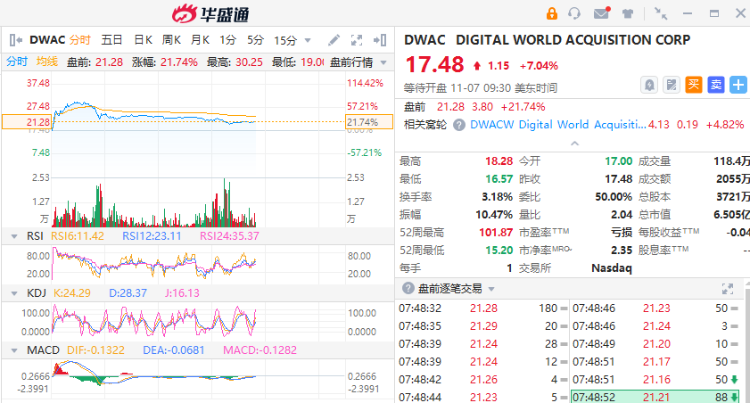
Task: Switch chart to 五日 tab
Action: [112, 40]
